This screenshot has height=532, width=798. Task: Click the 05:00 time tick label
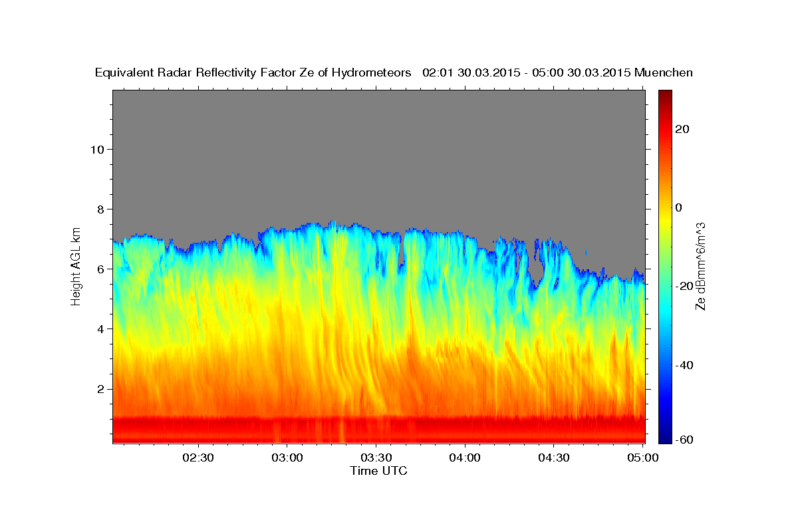(x=642, y=458)
